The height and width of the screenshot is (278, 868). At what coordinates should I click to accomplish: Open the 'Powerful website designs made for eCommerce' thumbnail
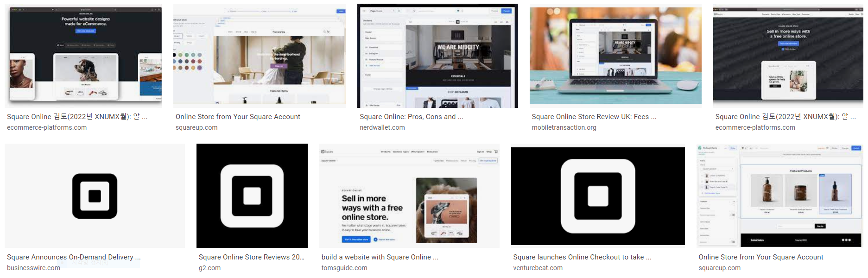(83, 56)
